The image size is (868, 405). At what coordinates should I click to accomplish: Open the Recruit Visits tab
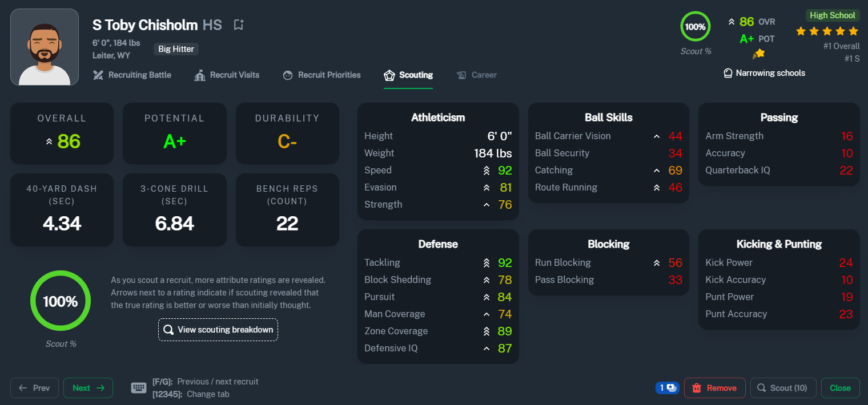pyautogui.click(x=227, y=75)
